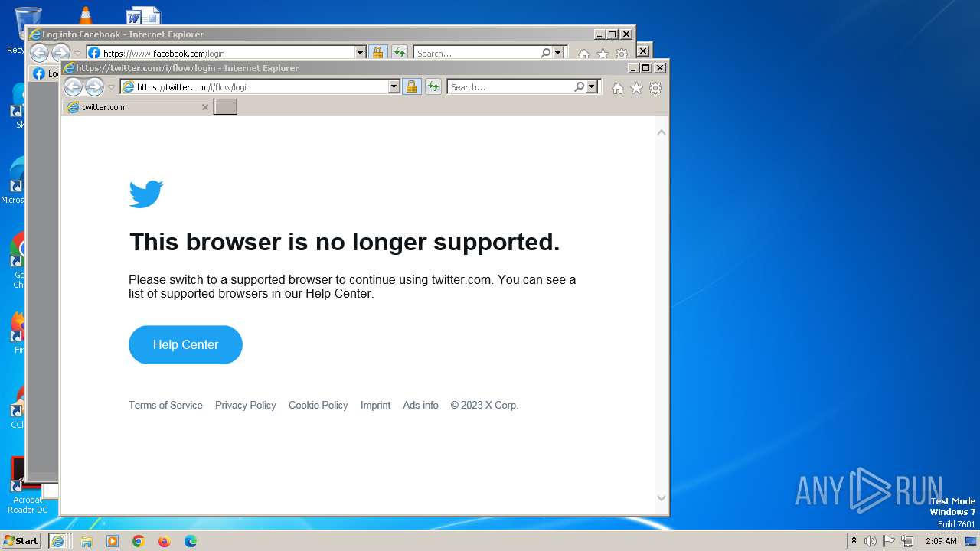Open a new tab in Twitter window
Viewport: 980px width, 551px height.
(225, 107)
